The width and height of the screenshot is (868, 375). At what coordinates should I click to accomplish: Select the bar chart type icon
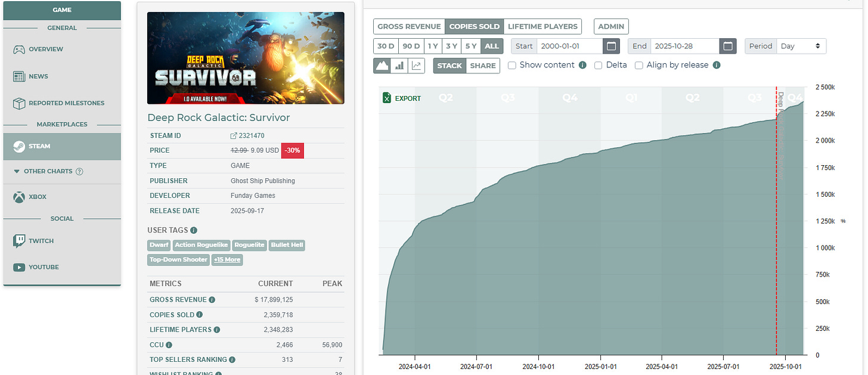[399, 66]
